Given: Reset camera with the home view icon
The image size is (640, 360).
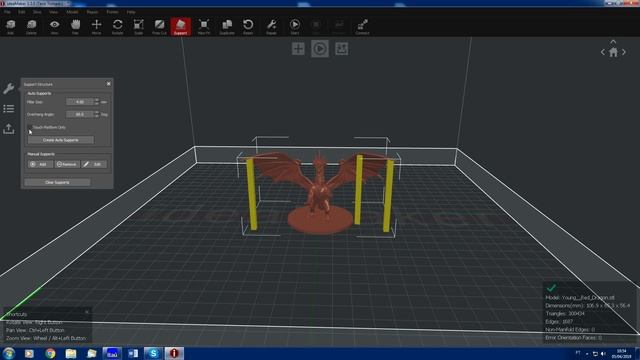Looking at the screenshot, I should tap(613, 52).
